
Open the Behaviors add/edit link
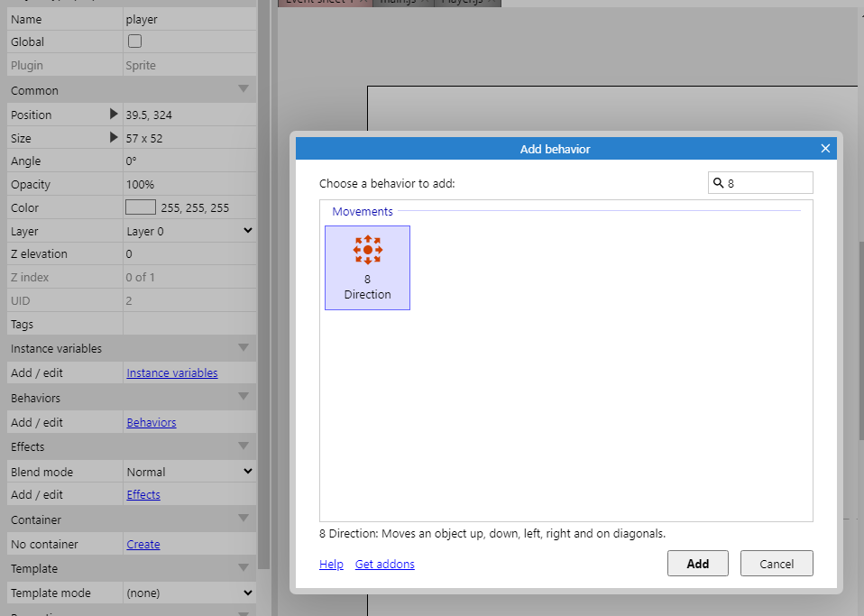click(151, 422)
